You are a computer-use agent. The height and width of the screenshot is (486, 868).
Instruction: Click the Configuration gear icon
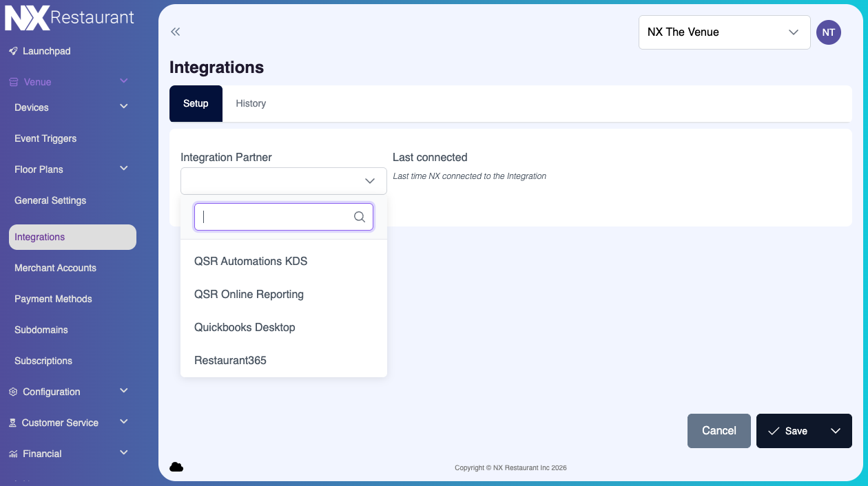[12, 391]
